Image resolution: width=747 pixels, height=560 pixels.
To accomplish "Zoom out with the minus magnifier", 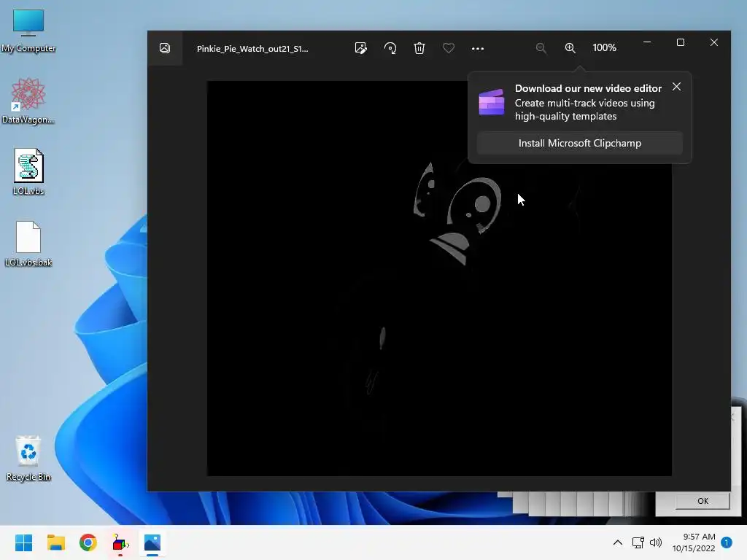I will pyautogui.click(x=541, y=48).
